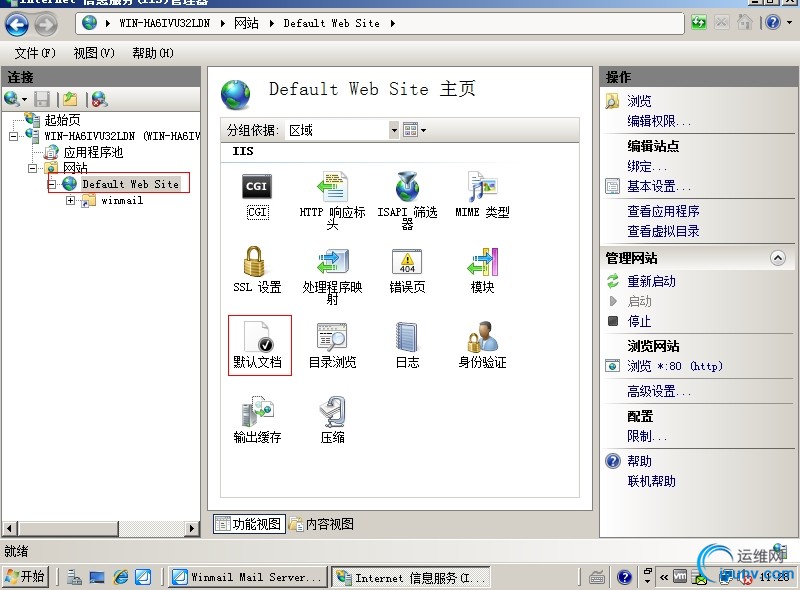This screenshot has height=590, width=800.
Task: Open 日志 feature icon
Action: pyautogui.click(x=407, y=346)
